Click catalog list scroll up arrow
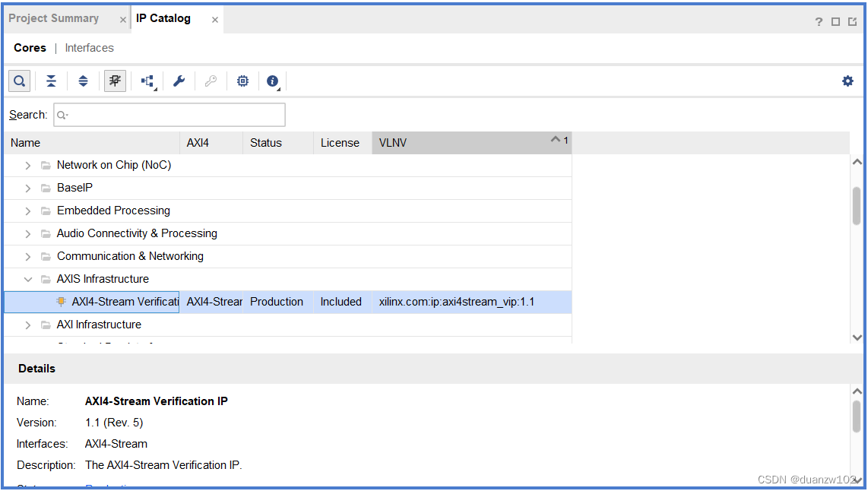This screenshot has height=491, width=868. (x=857, y=162)
